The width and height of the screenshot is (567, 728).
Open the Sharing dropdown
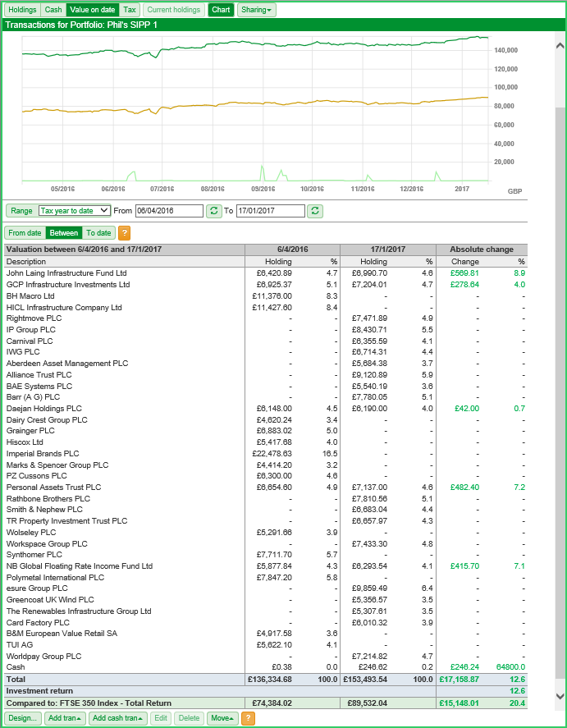pos(257,10)
